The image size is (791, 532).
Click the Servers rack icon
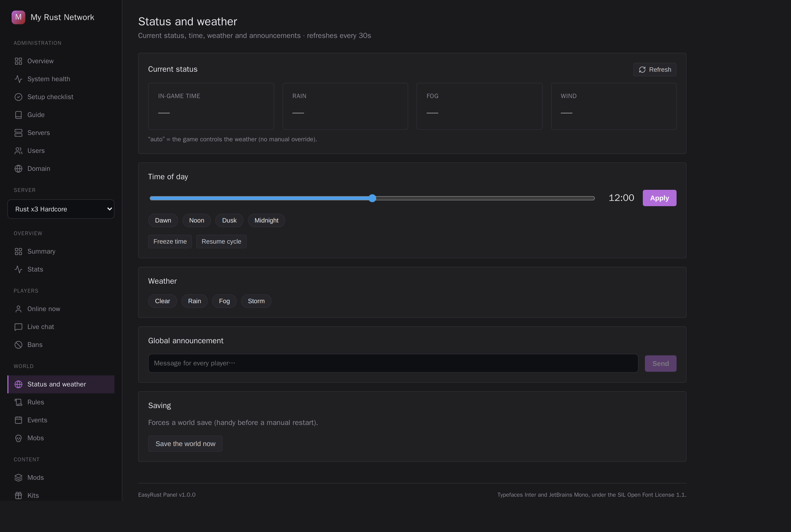click(18, 133)
